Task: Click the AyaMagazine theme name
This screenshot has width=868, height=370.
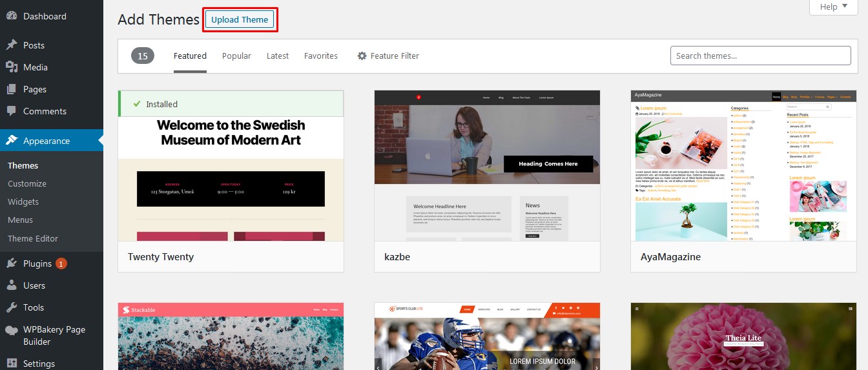Action: click(x=670, y=256)
